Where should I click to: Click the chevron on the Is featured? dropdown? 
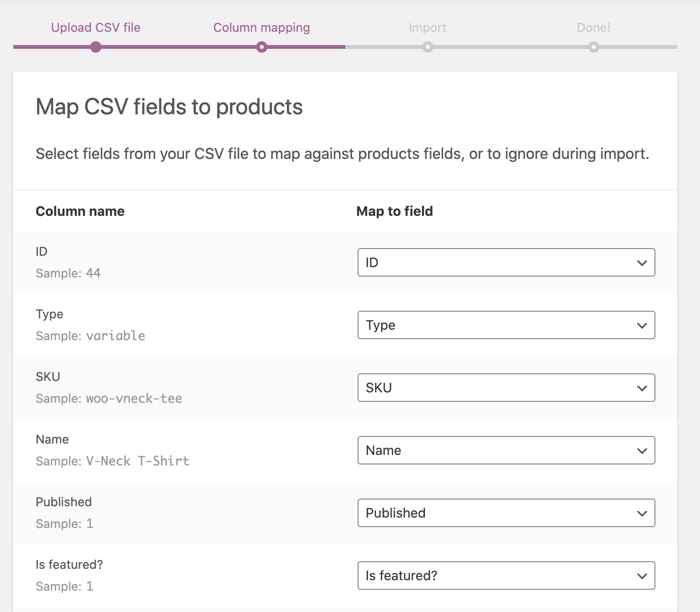pyautogui.click(x=642, y=575)
